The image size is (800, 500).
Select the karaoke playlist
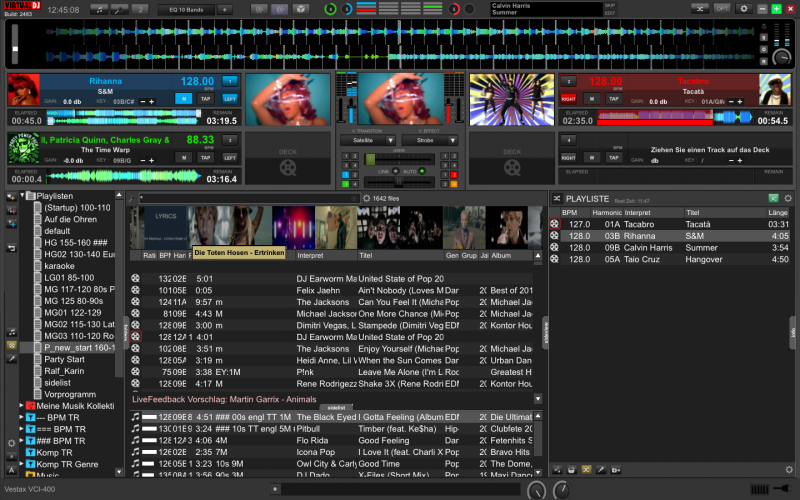[59, 266]
